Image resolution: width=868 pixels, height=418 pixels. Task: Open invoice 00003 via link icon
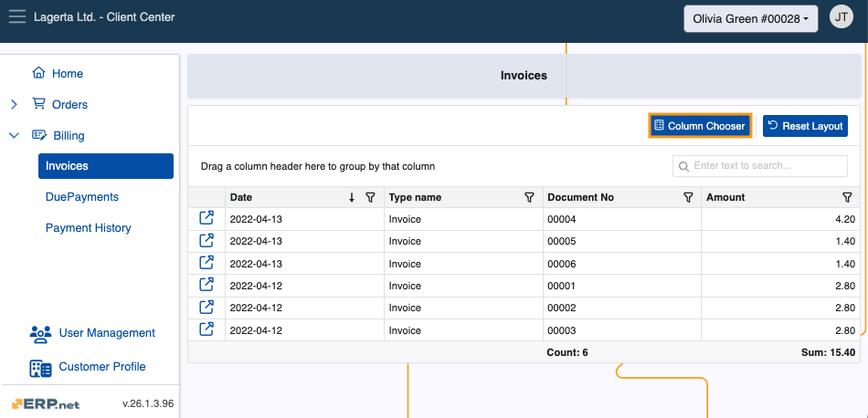pyautogui.click(x=206, y=329)
